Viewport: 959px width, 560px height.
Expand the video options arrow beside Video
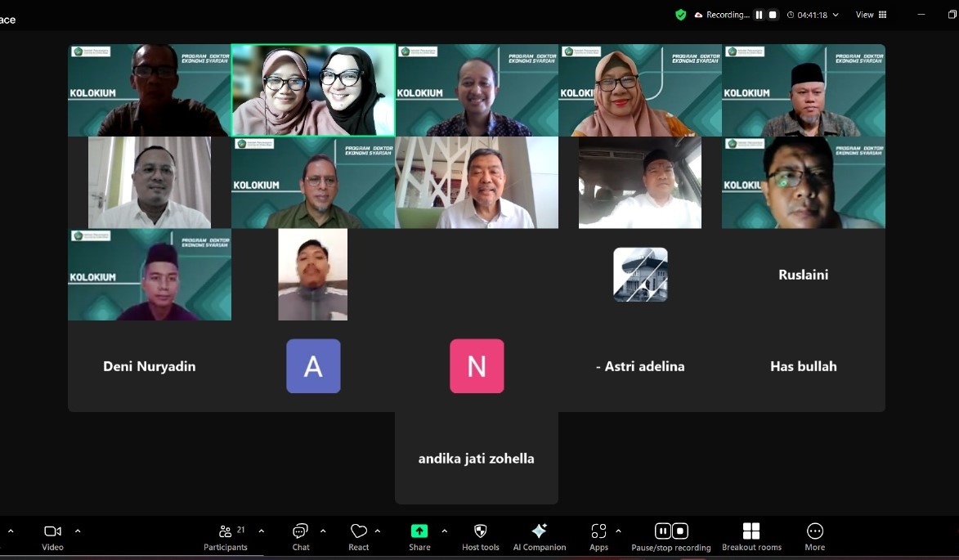pyautogui.click(x=78, y=531)
